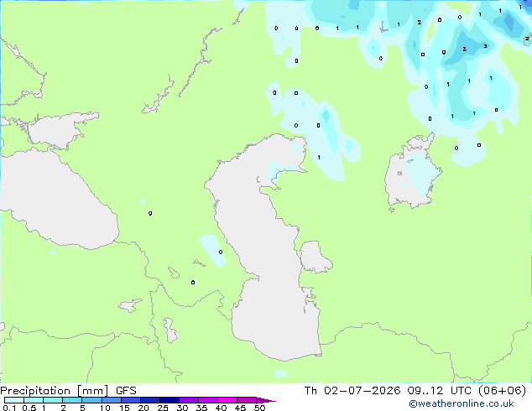
Task: Pick the 40–45 mm magenta legend swatch
Action: 227,400
